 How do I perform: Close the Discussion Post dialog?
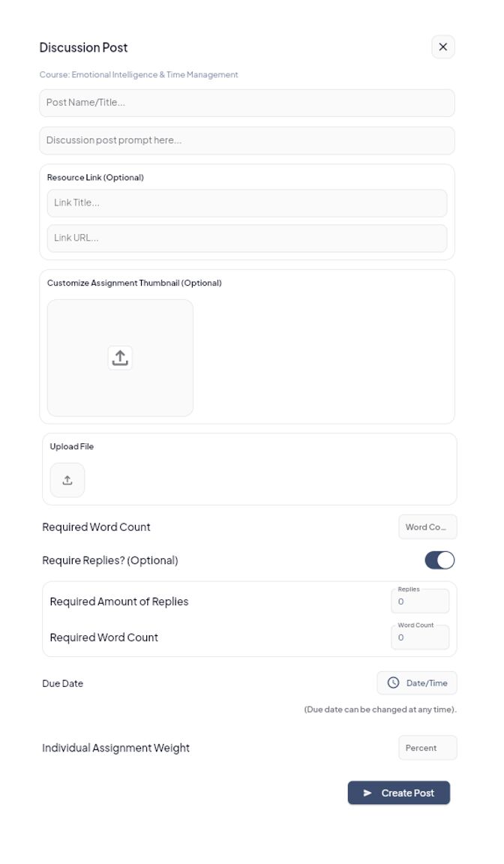point(443,47)
